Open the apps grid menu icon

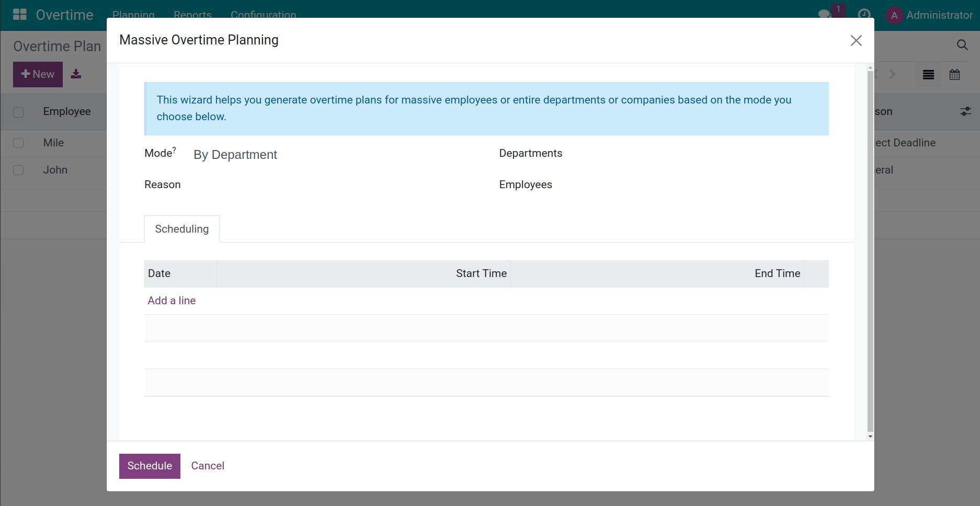tap(20, 15)
